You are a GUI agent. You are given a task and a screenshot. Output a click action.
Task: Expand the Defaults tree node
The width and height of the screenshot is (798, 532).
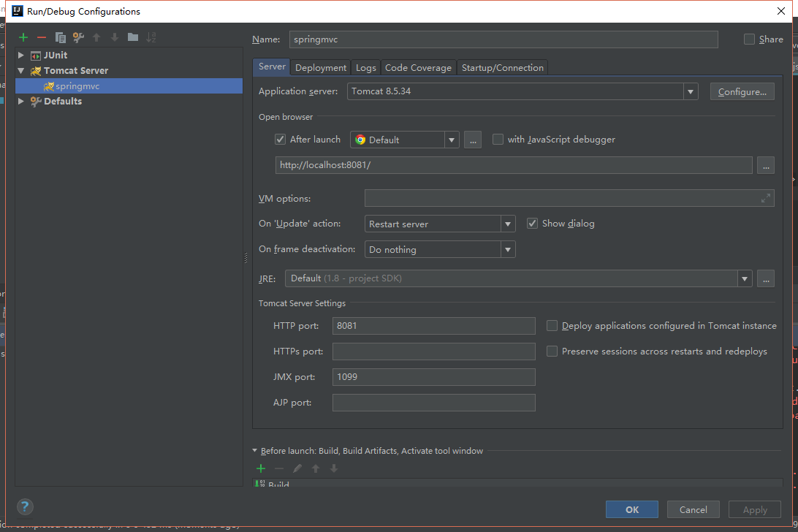pyautogui.click(x=21, y=102)
